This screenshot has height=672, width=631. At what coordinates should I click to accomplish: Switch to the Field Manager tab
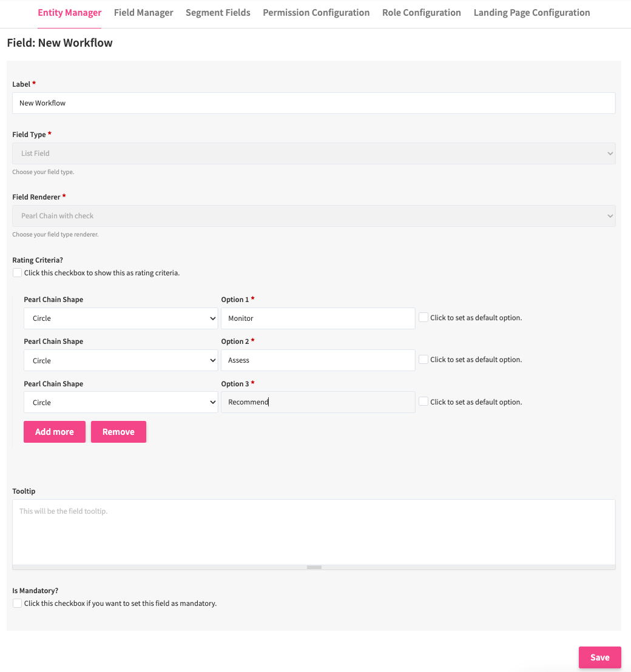pyautogui.click(x=143, y=13)
